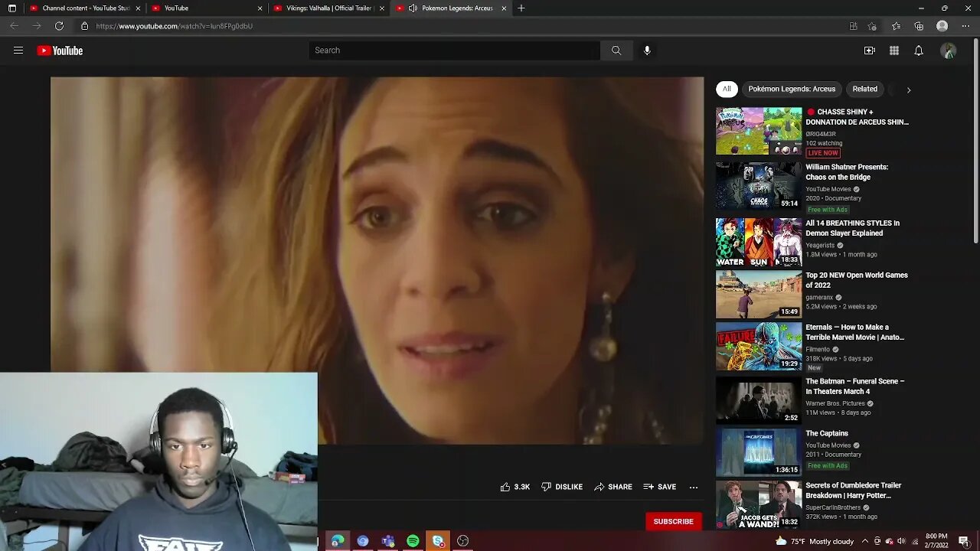Open the notifications bell
Screen dimensions: 980x551
coord(919,51)
